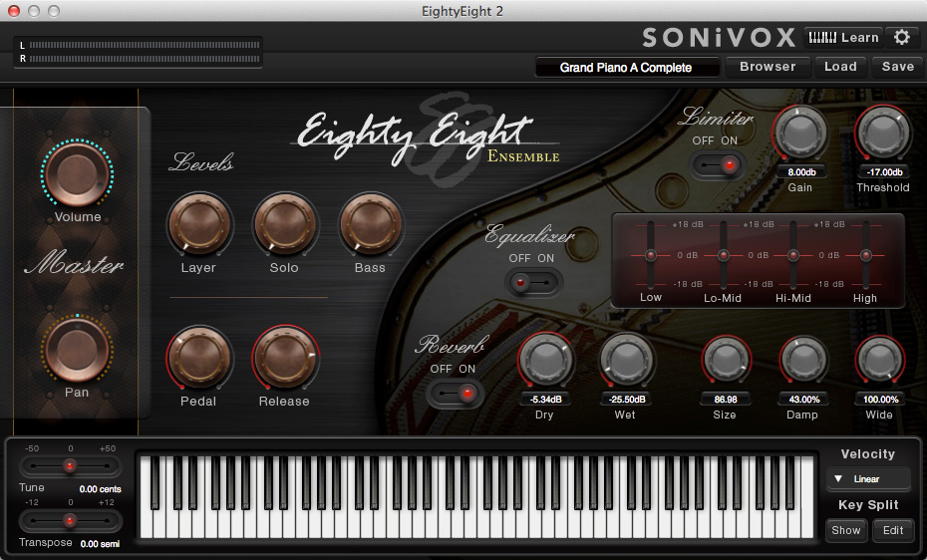Click the 0.00 cents Tune value
This screenshot has height=560, width=927.
[100, 489]
